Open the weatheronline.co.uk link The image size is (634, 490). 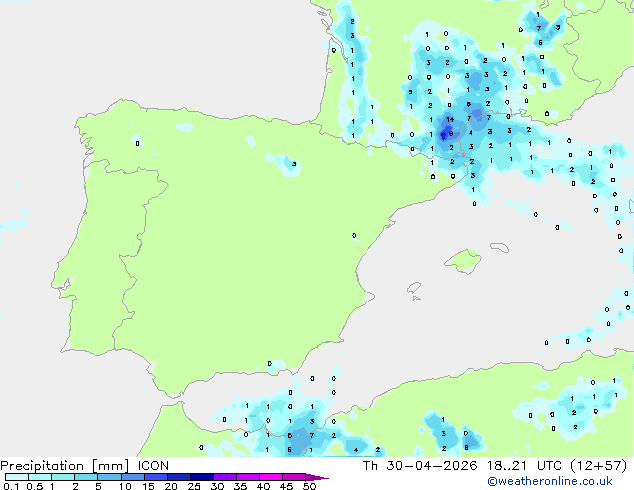(550, 481)
